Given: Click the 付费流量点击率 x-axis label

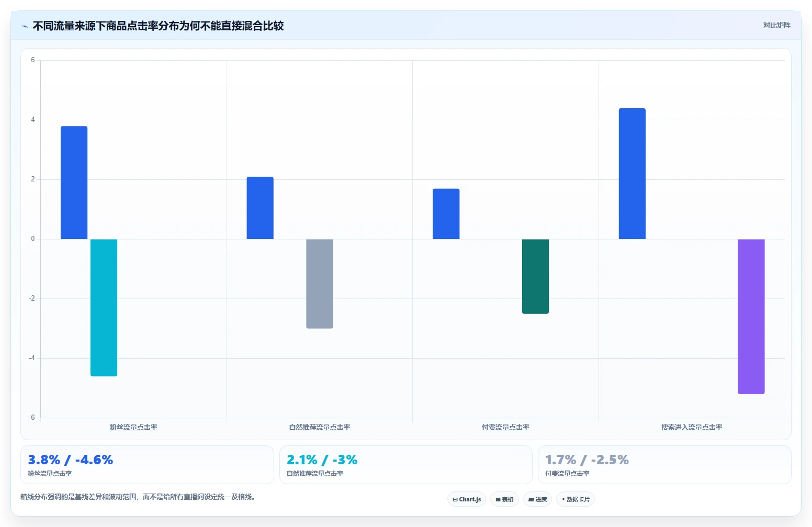Looking at the screenshot, I should click(505, 427).
